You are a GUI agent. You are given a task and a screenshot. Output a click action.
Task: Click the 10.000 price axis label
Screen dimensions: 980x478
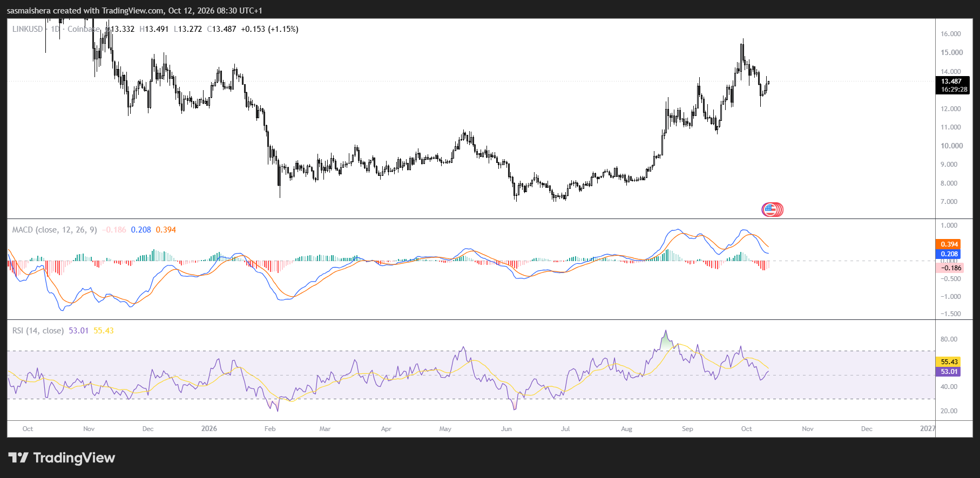click(x=951, y=146)
